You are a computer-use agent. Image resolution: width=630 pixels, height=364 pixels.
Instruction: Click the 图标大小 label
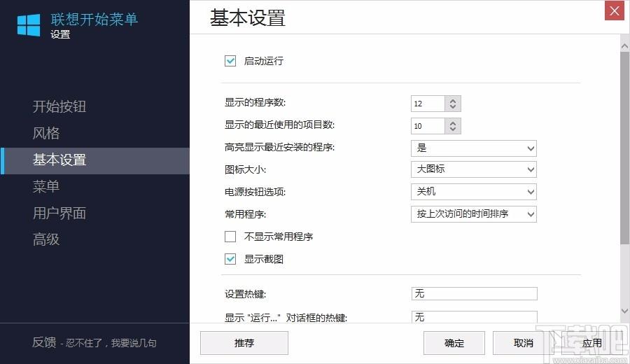tap(245, 169)
